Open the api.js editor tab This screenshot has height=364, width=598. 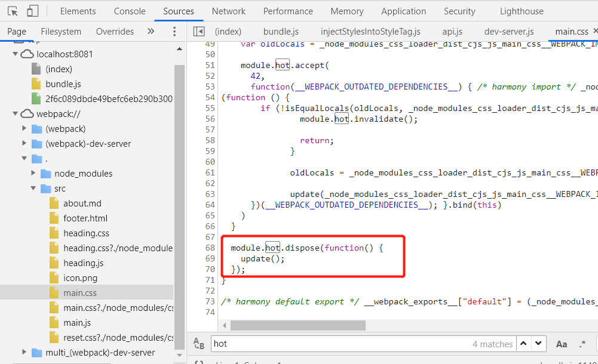point(452,31)
